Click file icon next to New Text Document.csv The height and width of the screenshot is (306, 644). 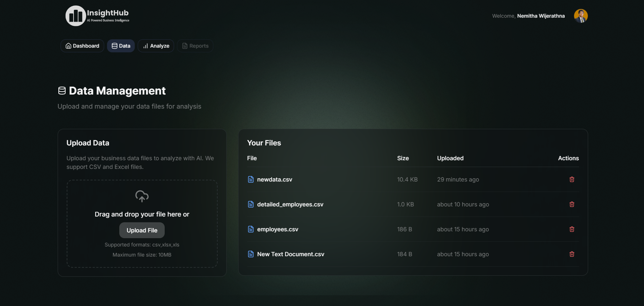point(251,254)
